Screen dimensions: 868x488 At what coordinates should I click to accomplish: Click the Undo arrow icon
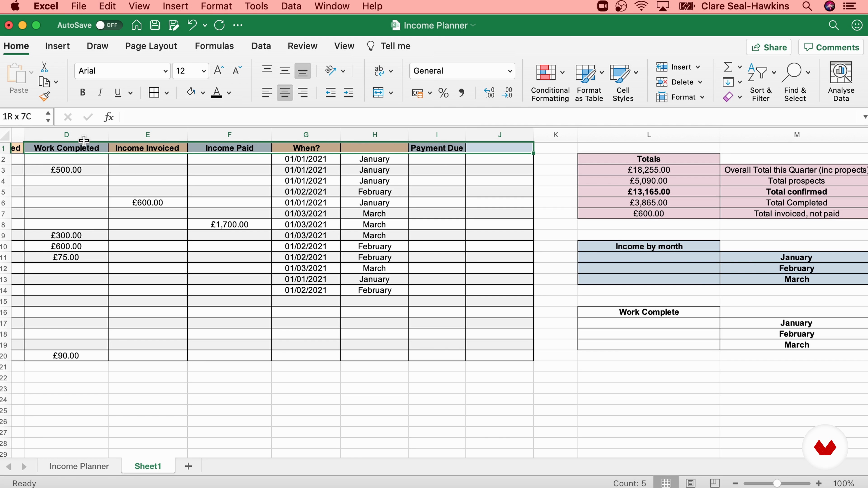click(192, 25)
